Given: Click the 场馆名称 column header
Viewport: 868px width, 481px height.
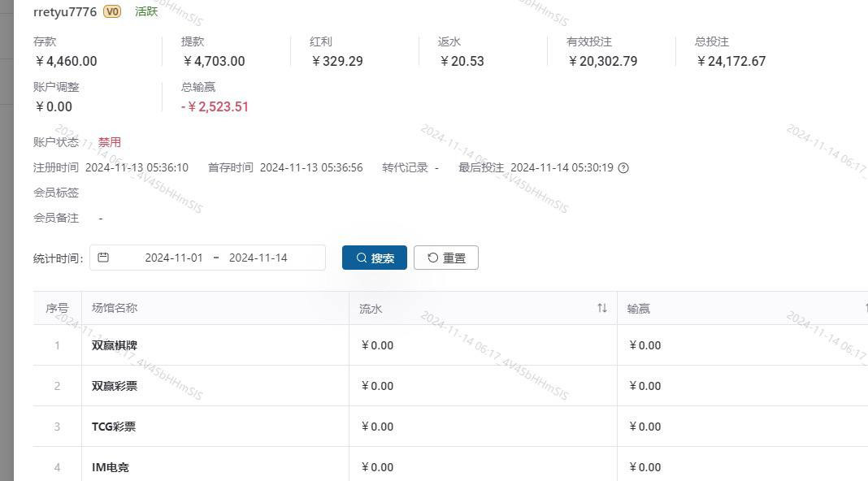Looking at the screenshot, I should 115,308.
